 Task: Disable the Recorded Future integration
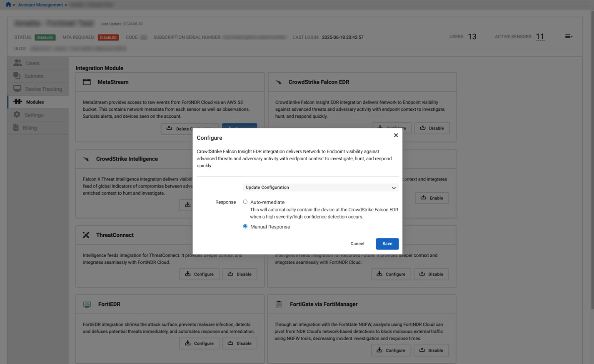431,274
